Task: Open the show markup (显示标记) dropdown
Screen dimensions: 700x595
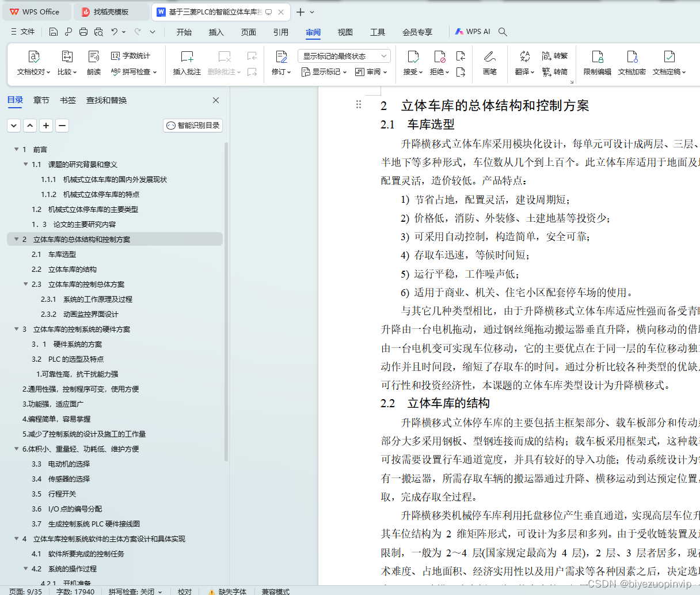Action: pyautogui.click(x=324, y=72)
